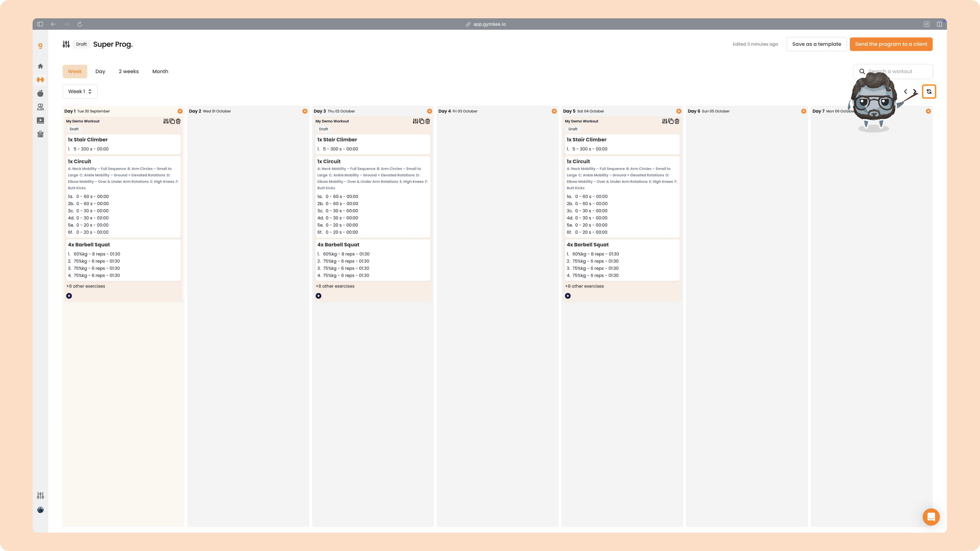
Task: Add a workout to Day 2
Action: click(x=305, y=111)
